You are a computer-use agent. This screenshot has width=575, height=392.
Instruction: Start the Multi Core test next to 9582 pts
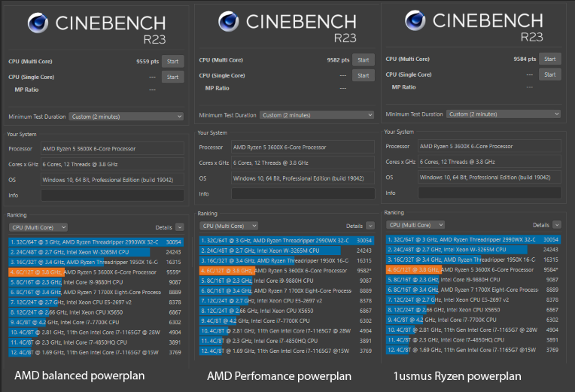pyautogui.click(x=363, y=59)
